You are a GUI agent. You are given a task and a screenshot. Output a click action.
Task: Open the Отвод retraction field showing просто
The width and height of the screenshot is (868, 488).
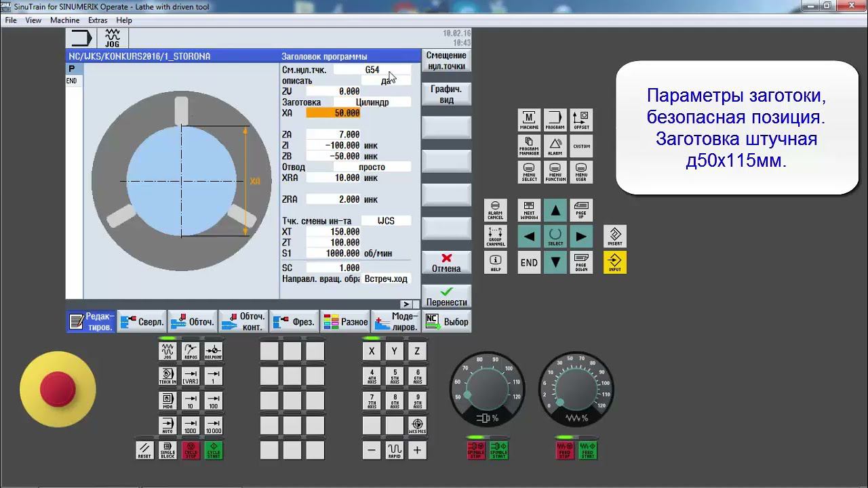click(x=372, y=167)
